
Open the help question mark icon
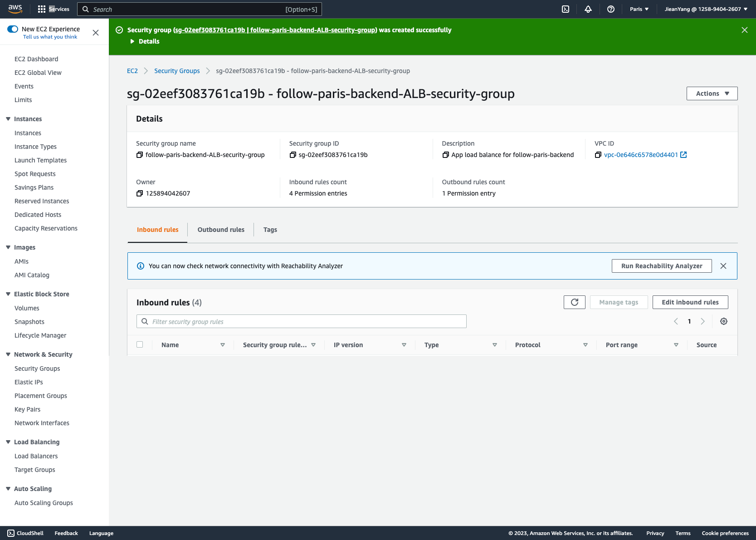[x=611, y=9]
